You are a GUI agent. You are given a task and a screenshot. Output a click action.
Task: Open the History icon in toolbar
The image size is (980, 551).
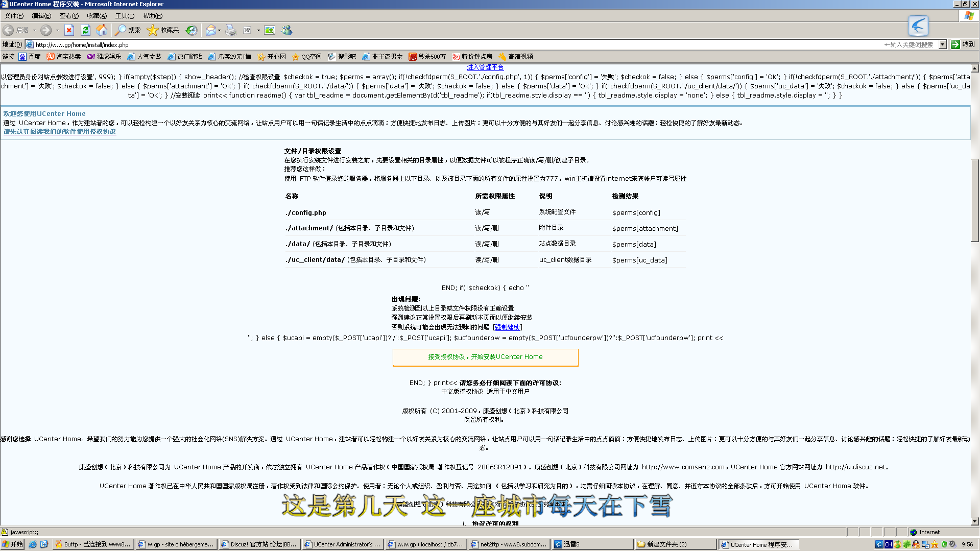[x=191, y=30]
